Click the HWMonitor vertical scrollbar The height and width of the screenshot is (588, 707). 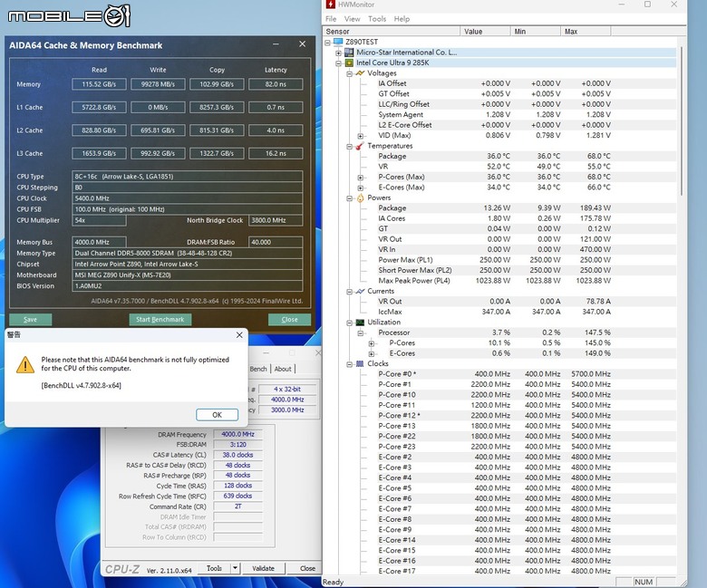682,121
